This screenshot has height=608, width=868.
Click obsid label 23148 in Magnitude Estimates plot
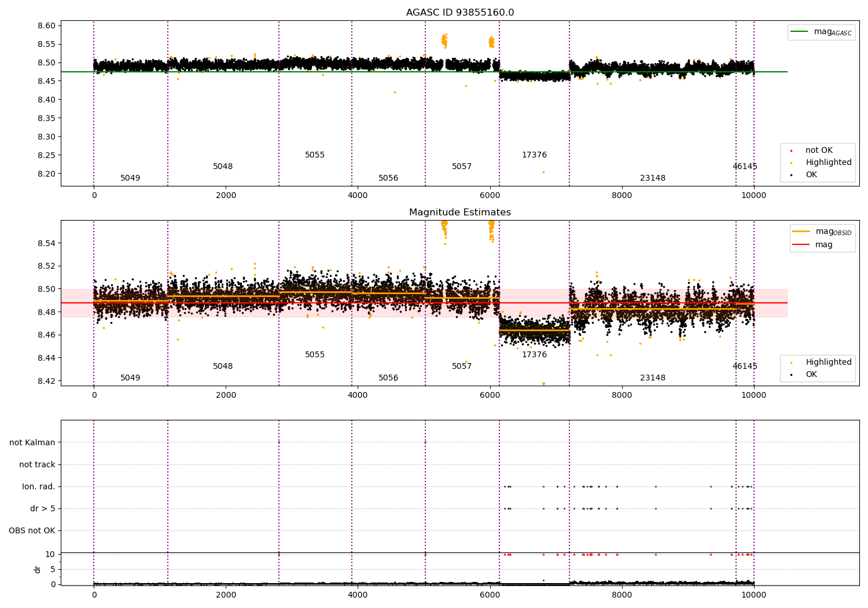(x=653, y=378)
